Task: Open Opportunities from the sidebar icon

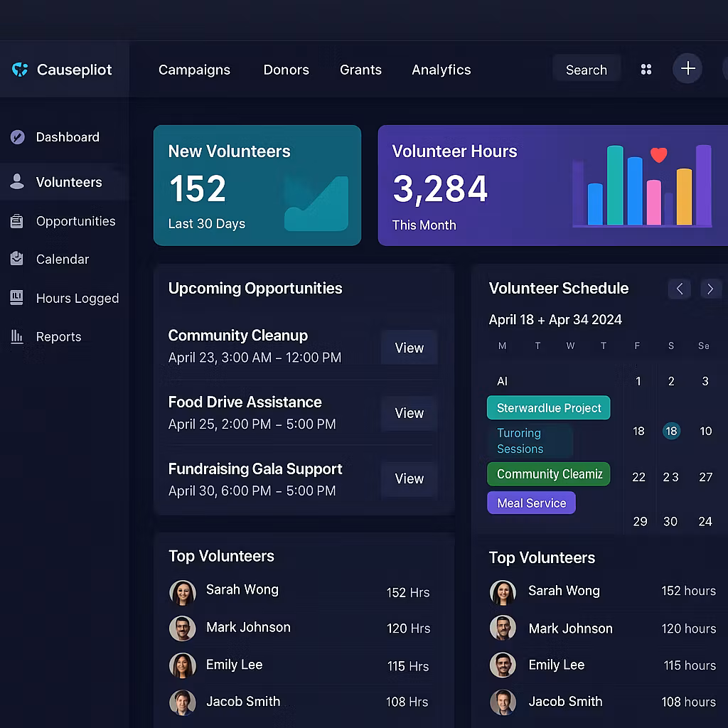Action: point(17,222)
